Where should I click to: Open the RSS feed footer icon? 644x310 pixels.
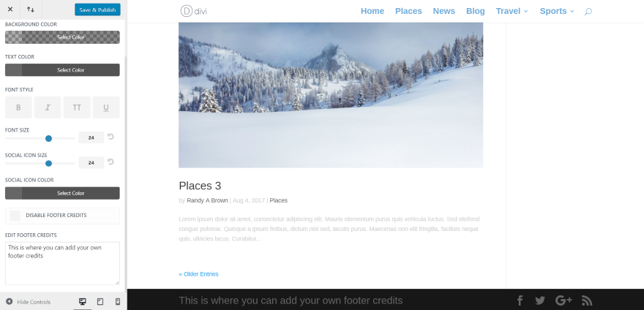(x=587, y=300)
